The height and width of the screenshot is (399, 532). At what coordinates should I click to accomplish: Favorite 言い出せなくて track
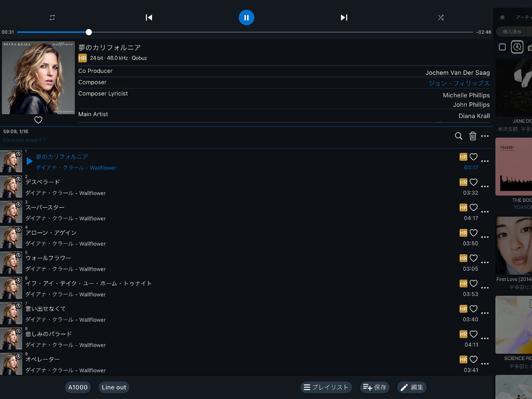pos(473,308)
